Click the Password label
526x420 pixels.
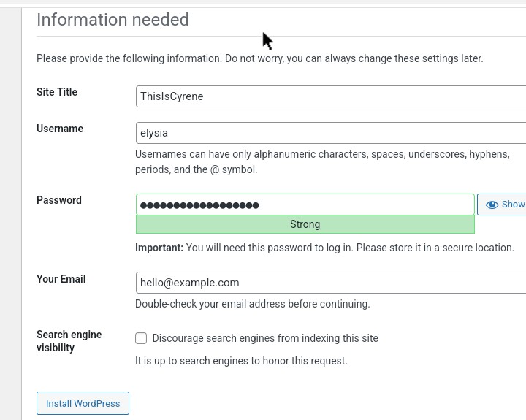59,200
